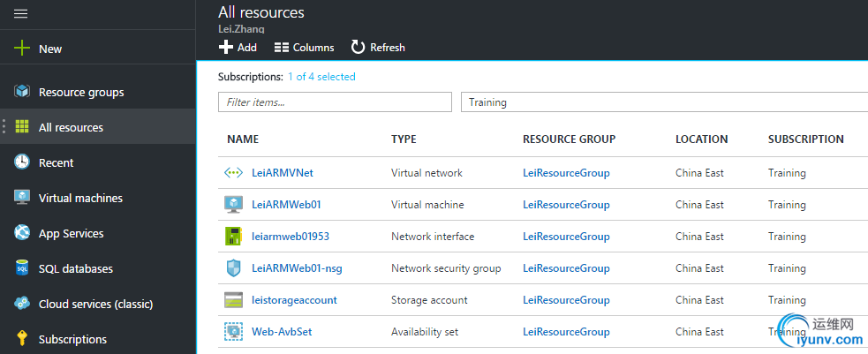Click the Recent clock icon
Viewport: 868px width, 354px height.
tap(21, 162)
